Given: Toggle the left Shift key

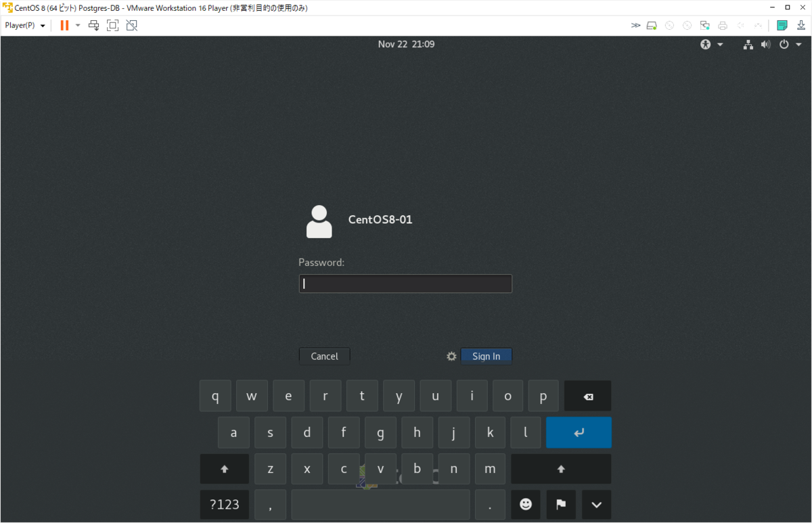Looking at the screenshot, I should click(x=225, y=469).
